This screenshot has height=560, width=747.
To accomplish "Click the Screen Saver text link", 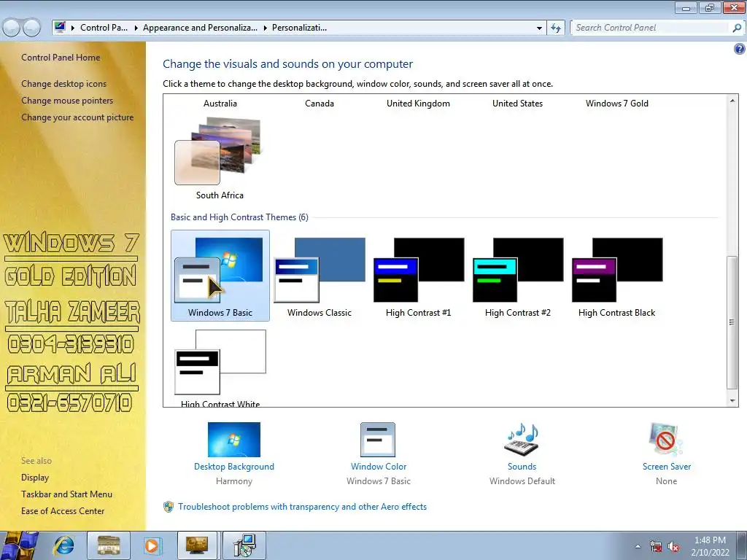I will coord(667,467).
